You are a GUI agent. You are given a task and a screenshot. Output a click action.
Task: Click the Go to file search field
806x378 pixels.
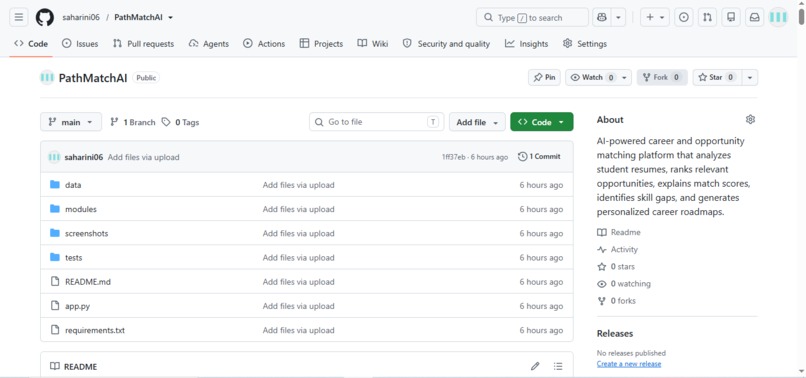pyautogui.click(x=377, y=122)
